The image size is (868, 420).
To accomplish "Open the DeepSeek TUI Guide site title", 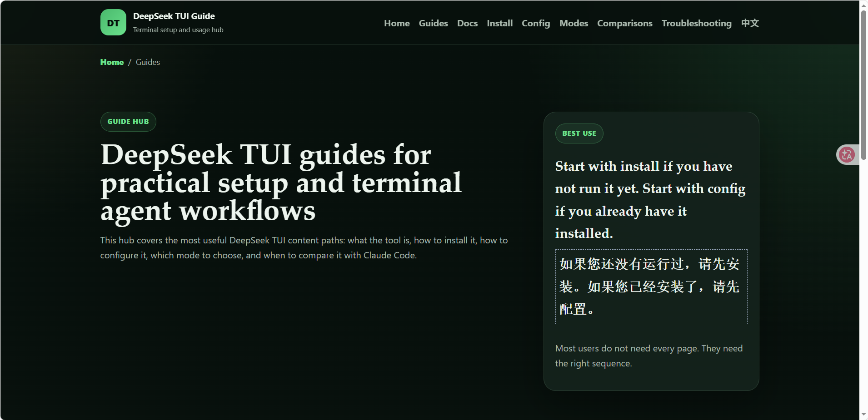I will pyautogui.click(x=174, y=16).
